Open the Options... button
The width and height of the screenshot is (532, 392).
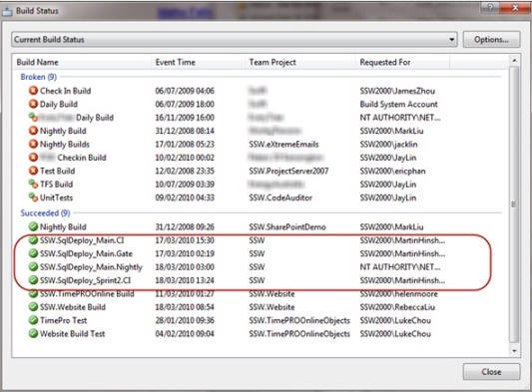(491, 40)
